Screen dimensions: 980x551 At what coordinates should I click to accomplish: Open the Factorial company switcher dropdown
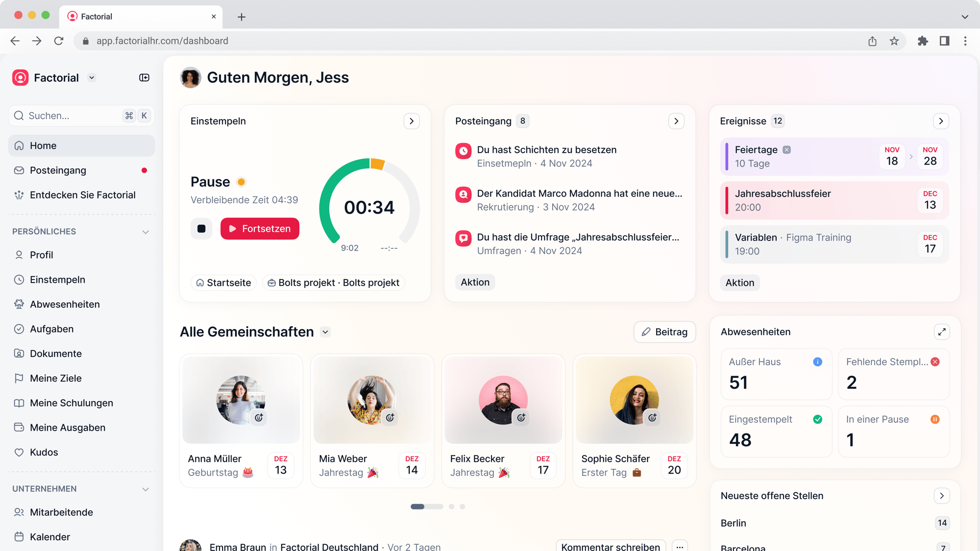92,78
